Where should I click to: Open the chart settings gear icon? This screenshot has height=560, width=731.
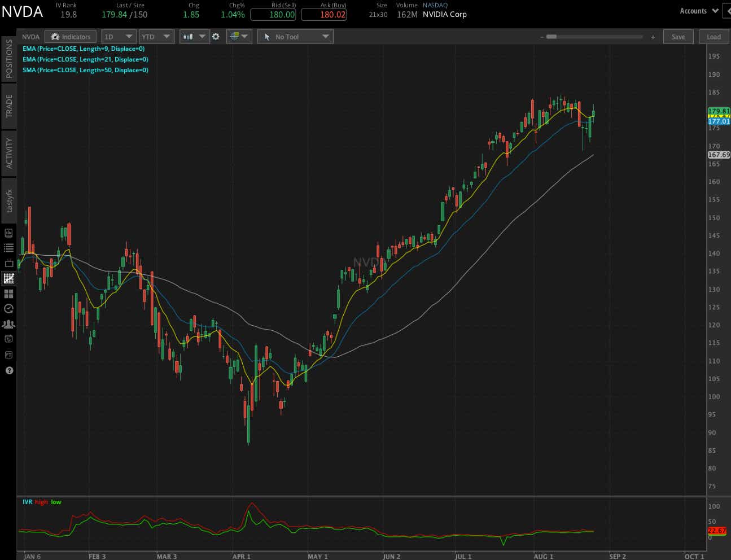pyautogui.click(x=216, y=36)
